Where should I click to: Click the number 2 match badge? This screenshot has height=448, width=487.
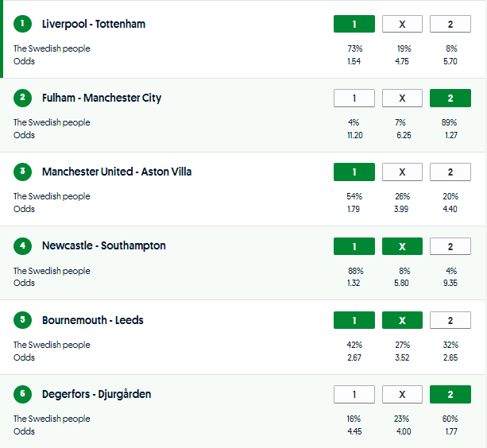23,98
